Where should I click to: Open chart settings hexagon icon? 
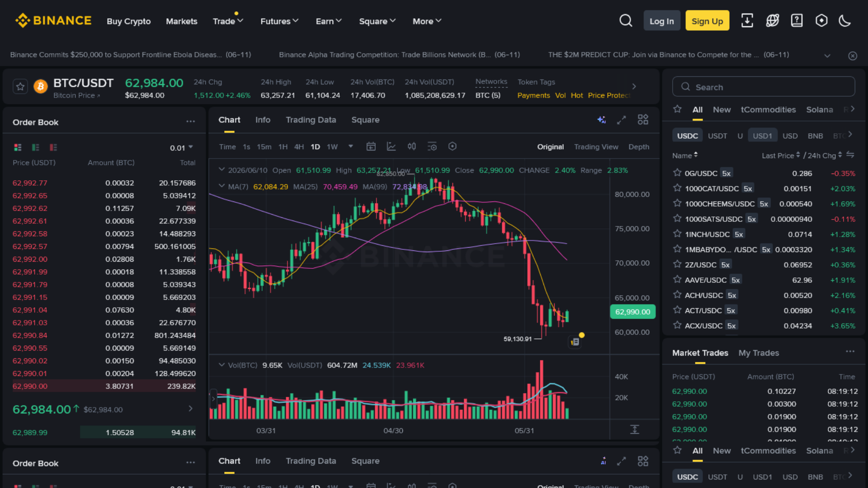pyautogui.click(x=452, y=146)
